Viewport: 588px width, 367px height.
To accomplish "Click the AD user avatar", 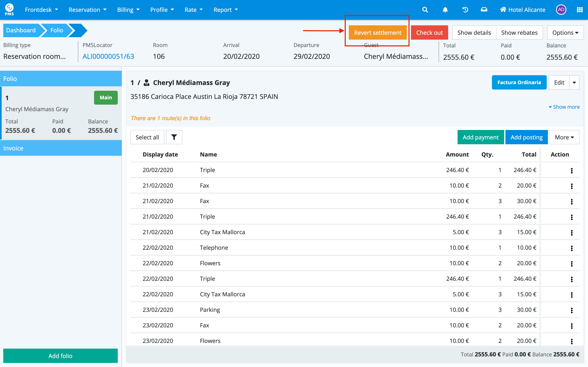I will click(561, 10).
